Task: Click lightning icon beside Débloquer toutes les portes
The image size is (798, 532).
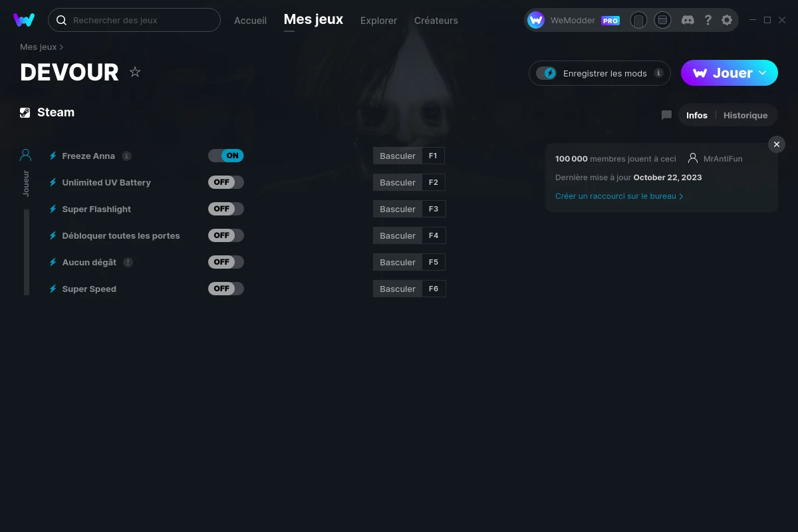Action: pos(53,235)
